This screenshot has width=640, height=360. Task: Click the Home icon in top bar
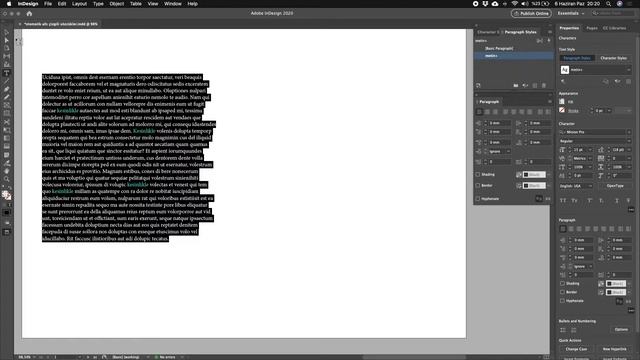pos(29,13)
